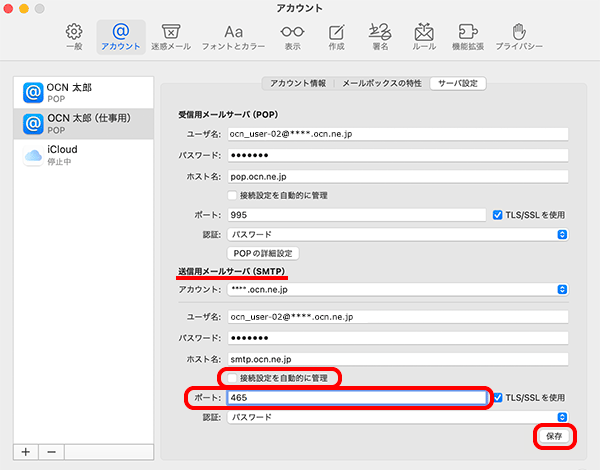Open the 表示 viewing preferences glasses icon
The width and height of the screenshot is (600, 470).
(292, 37)
